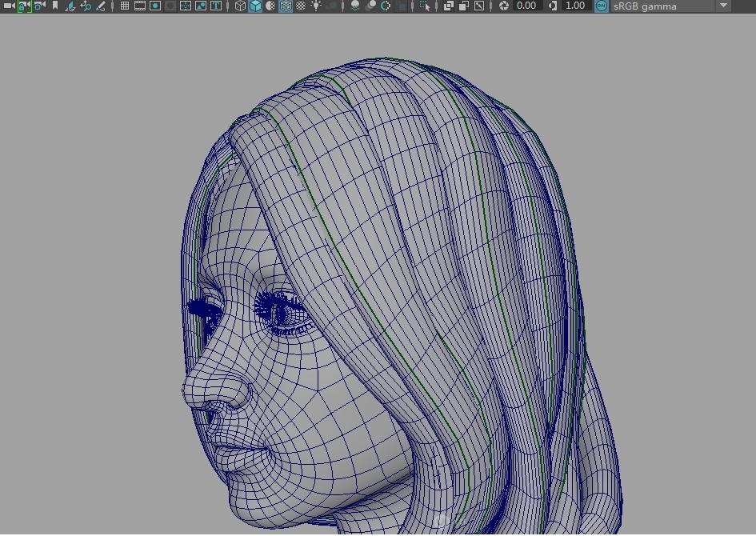Screen dimensions: 756x536
Task: Toggle the Safe Title icon
Action: click(x=216, y=6)
